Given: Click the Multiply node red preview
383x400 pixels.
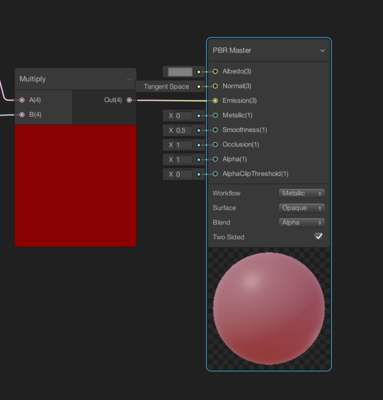Looking at the screenshot, I should point(76,186).
